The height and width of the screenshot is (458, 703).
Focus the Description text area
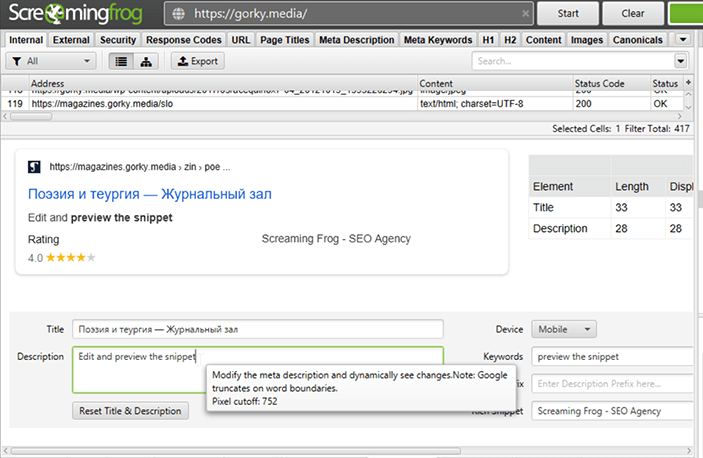[258, 370]
